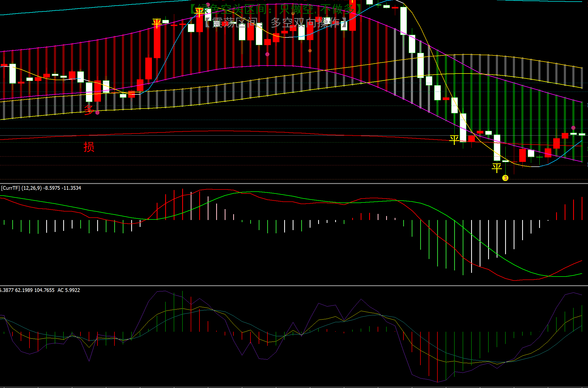Click the last white candle at right edge
Viewport: 588px width, 388px height.
tap(582, 134)
